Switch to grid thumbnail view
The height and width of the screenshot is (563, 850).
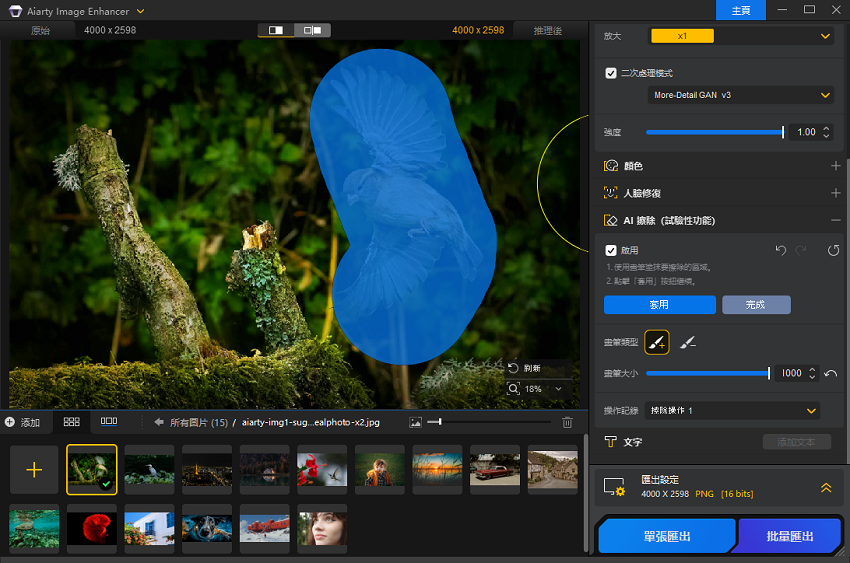72,422
